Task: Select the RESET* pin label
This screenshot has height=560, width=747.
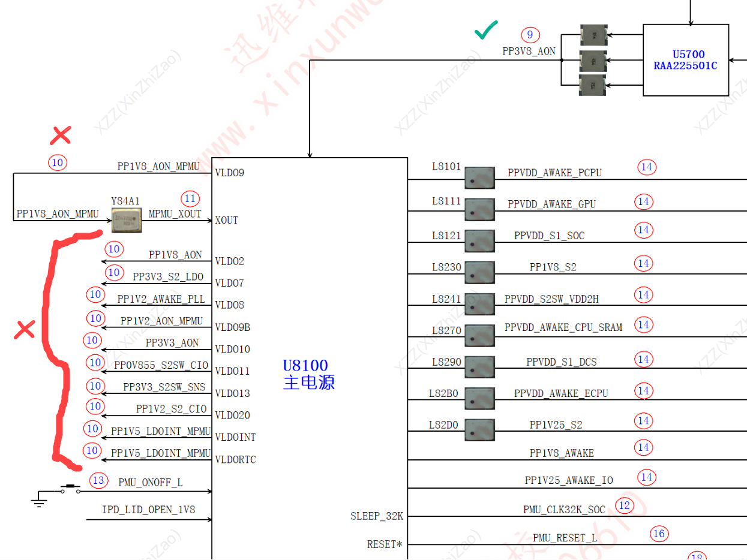Action: (x=385, y=545)
